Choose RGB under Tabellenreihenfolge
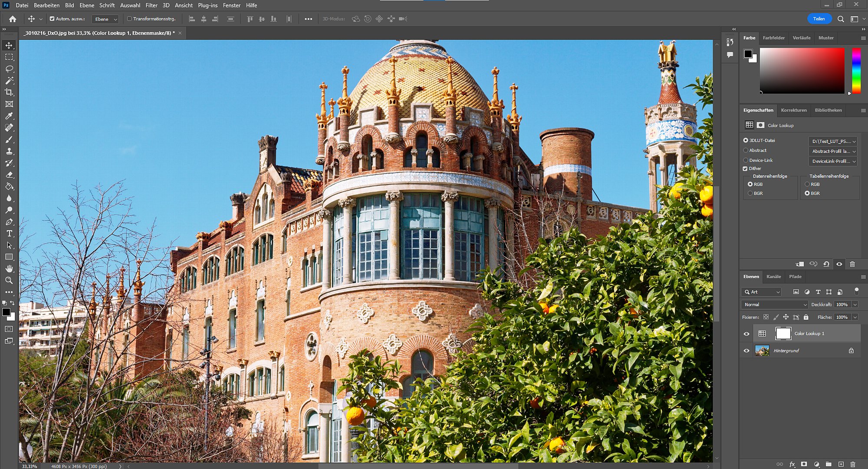 pyautogui.click(x=807, y=184)
